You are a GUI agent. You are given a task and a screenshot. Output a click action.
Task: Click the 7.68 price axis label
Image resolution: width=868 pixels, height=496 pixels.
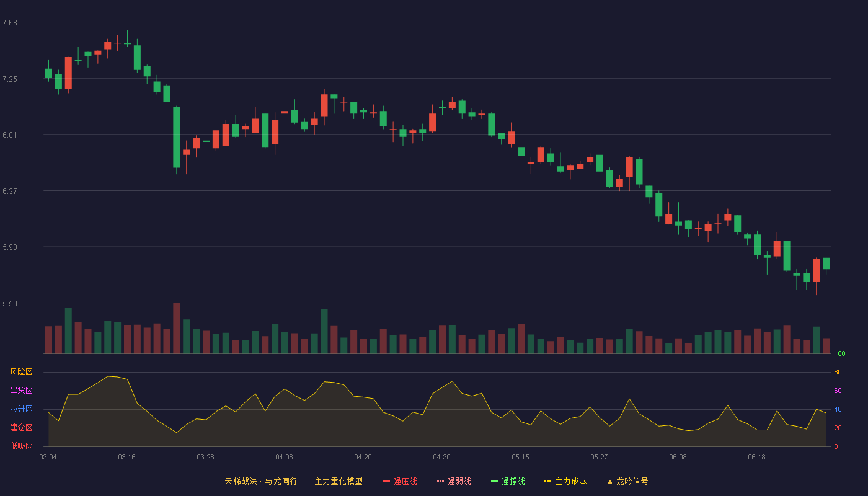pyautogui.click(x=10, y=23)
